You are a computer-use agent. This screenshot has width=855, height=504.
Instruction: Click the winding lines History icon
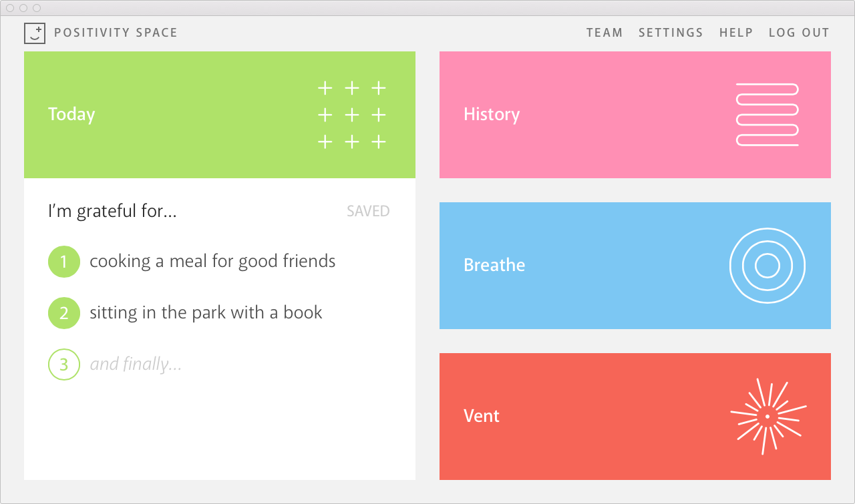click(767, 114)
